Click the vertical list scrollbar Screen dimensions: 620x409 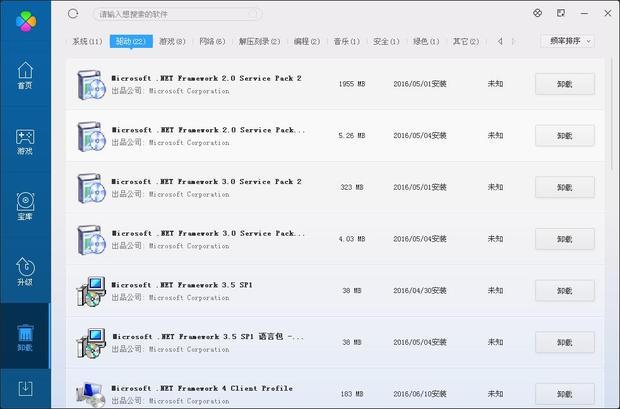(612, 114)
